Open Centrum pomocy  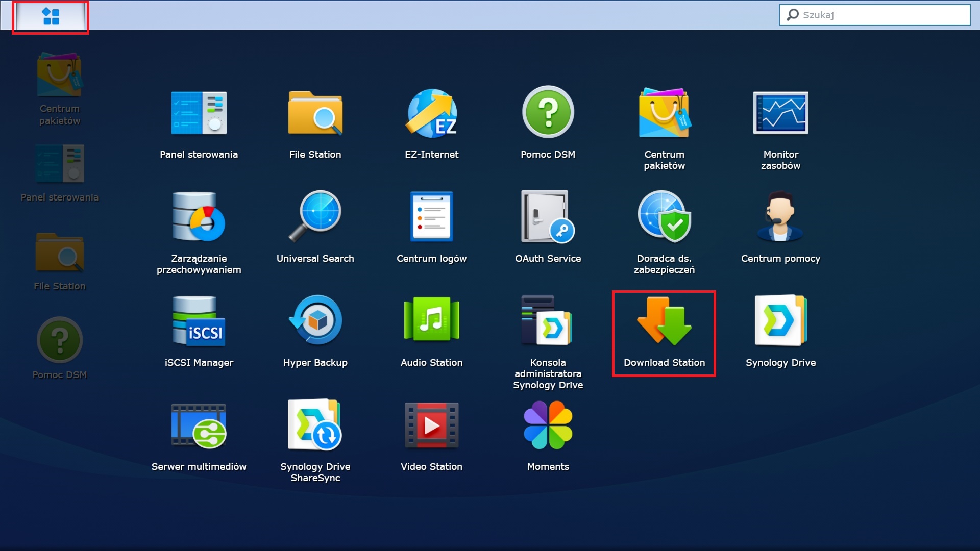point(780,228)
